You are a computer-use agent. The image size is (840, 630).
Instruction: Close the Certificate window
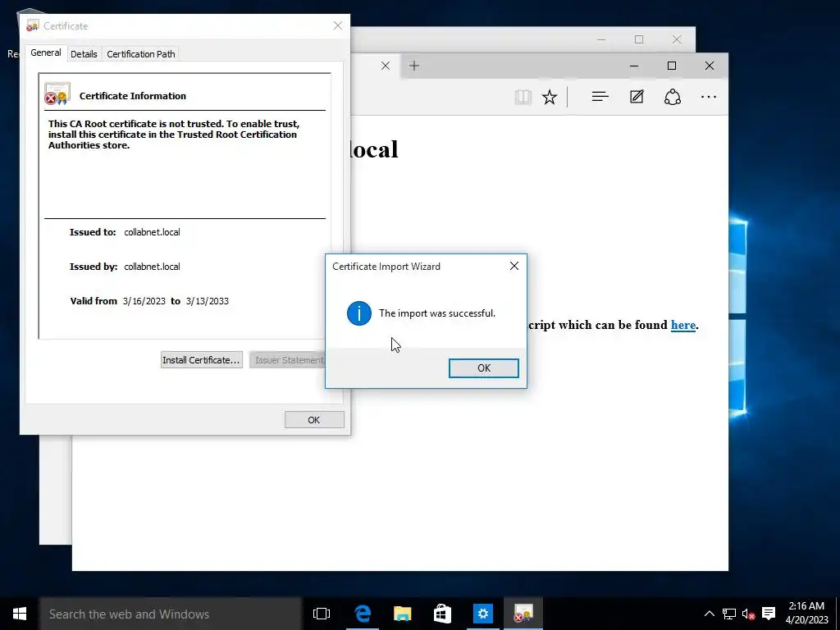click(337, 25)
